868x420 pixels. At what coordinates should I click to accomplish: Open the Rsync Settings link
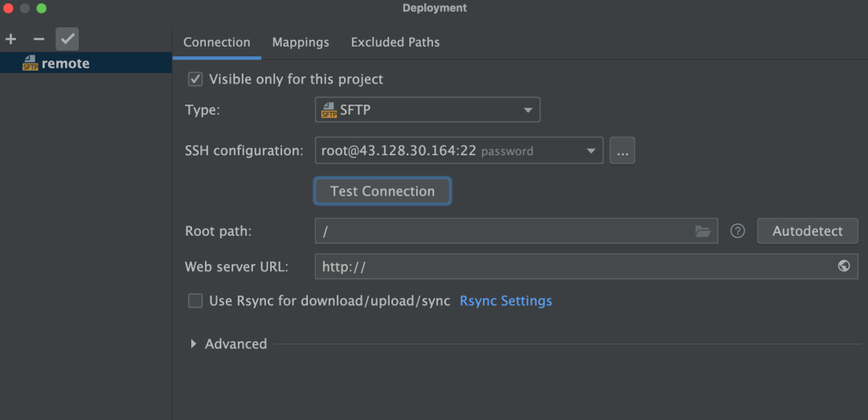point(506,301)
